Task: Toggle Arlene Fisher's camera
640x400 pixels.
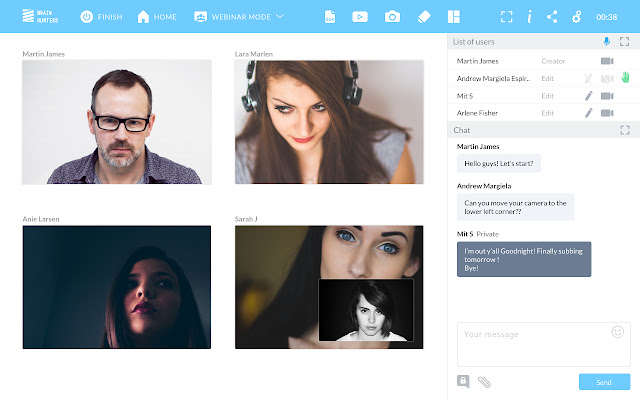Action: point(606,113)
